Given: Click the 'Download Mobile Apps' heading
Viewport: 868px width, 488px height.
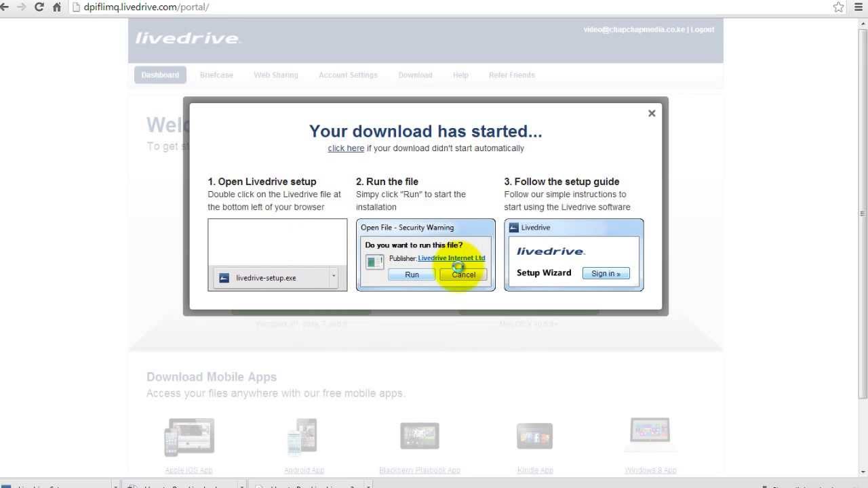Looking at the screenshot, I should [x=212, y=377].
